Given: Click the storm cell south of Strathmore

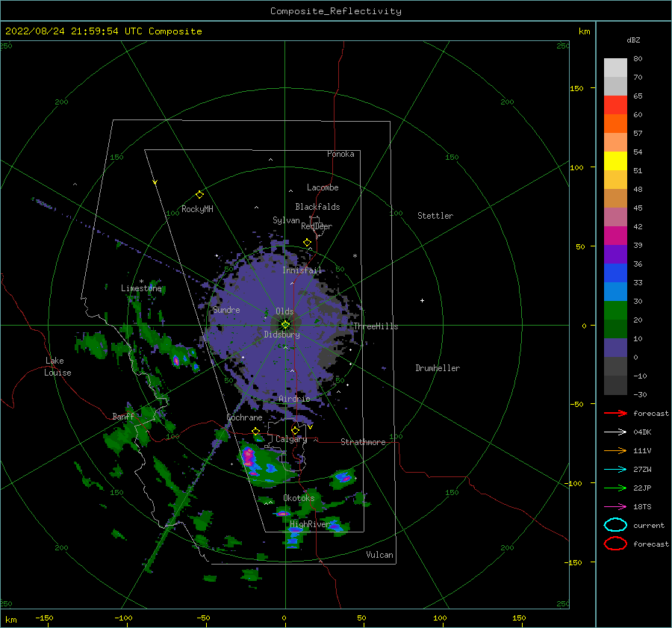Looking at the screenshot, I should [x=343, y=477].
